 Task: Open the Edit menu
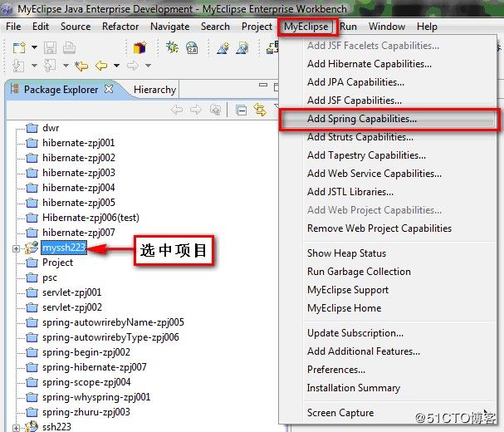click(41, 27)
